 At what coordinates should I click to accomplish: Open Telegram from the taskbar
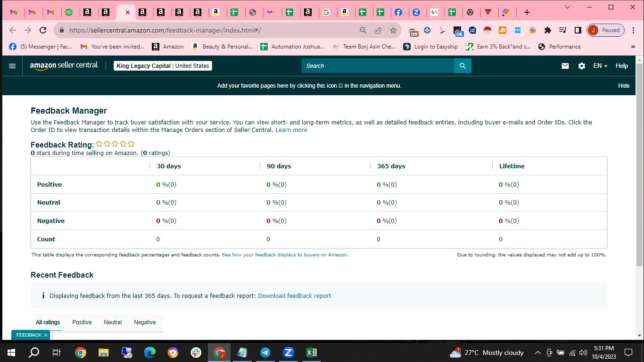(x=265, y=352)
